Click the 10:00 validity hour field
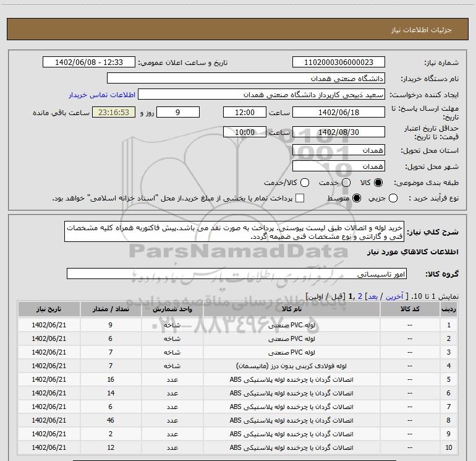This screenshot has height=461, width=476. (245, 132)
